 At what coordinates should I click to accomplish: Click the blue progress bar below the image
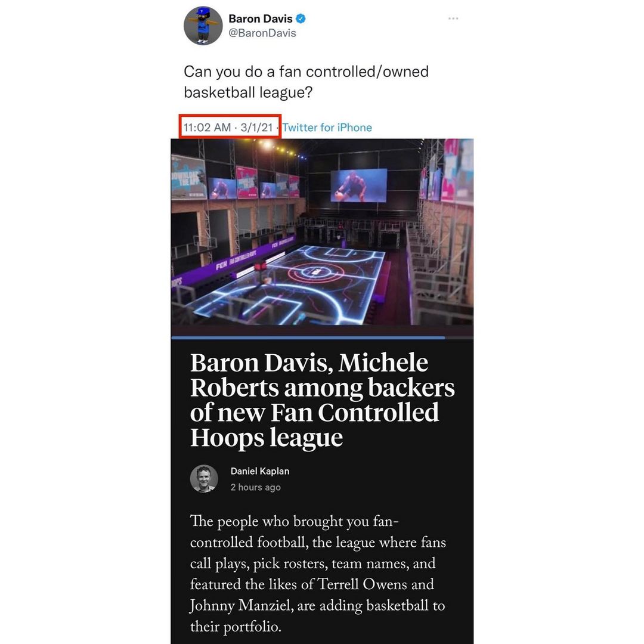click(x=308, y=338)
